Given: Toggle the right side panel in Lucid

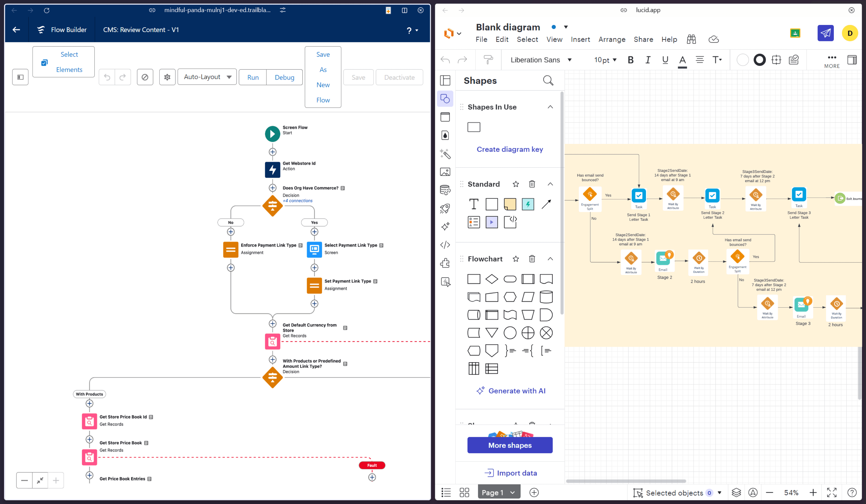Looking at the screenshot, I should tap(852, 60).
